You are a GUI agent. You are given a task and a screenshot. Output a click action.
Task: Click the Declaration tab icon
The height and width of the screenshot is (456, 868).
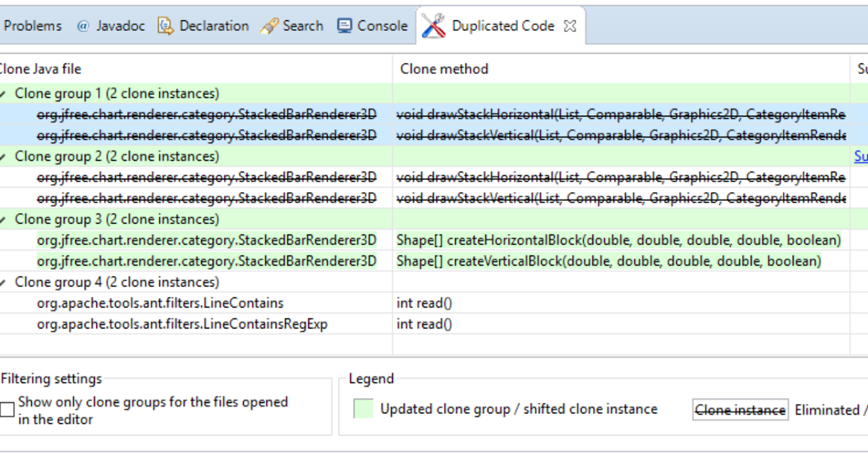pos(165,25)
